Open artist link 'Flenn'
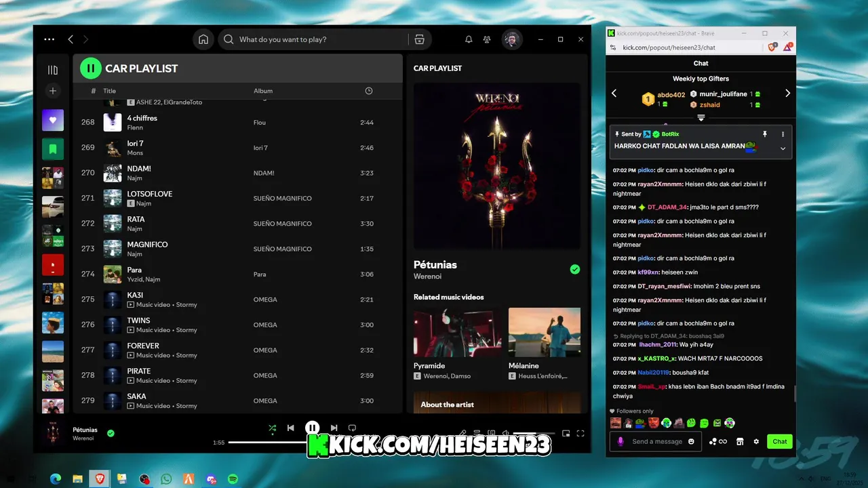Image resolution: width=868 pixels, height=488 pixels. (135, 127)
